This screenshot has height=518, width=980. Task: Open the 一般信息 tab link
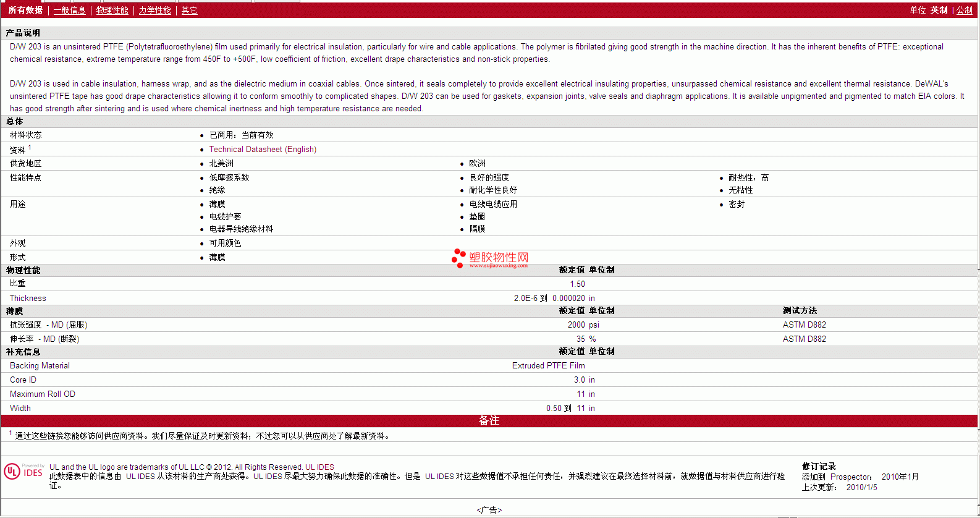coord(69,11)
